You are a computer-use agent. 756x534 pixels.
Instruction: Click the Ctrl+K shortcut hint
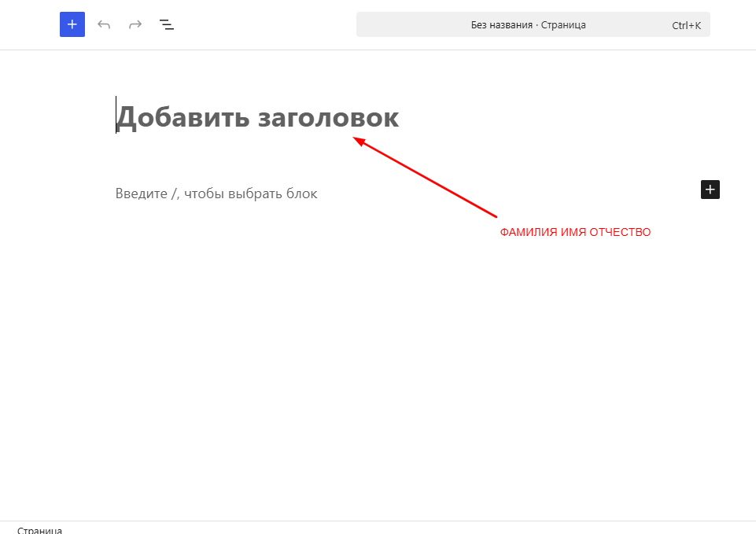[x=686, y=24]
